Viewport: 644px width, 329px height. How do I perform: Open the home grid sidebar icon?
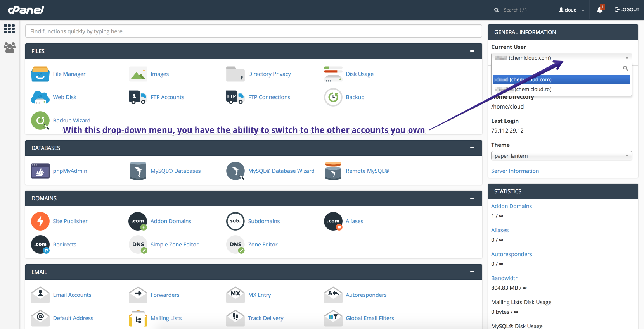(x=9, y=29)
